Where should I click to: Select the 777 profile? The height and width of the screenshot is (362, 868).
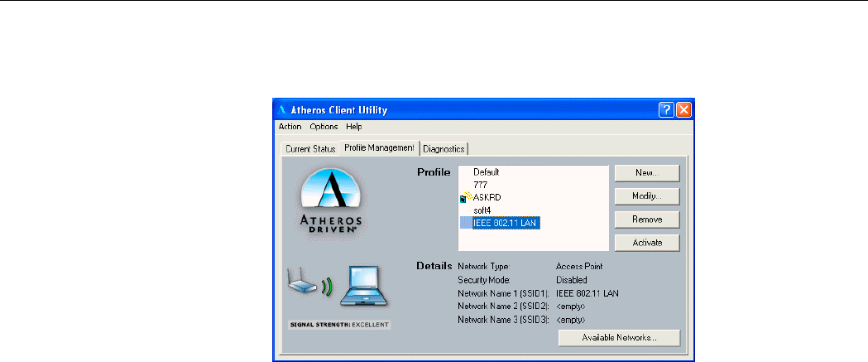480,185
